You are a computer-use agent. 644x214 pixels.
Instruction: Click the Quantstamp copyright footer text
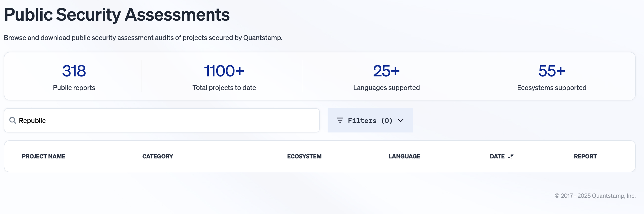point(595,196)
